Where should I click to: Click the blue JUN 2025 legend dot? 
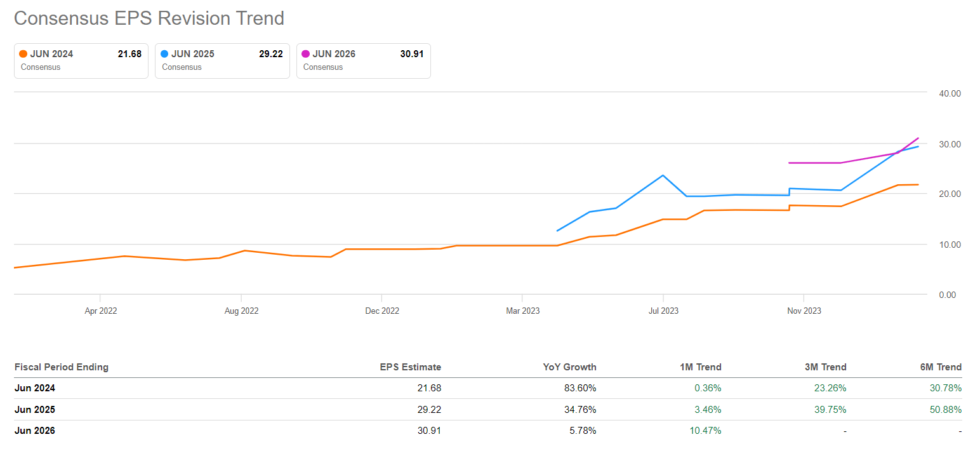coord(165,54)
